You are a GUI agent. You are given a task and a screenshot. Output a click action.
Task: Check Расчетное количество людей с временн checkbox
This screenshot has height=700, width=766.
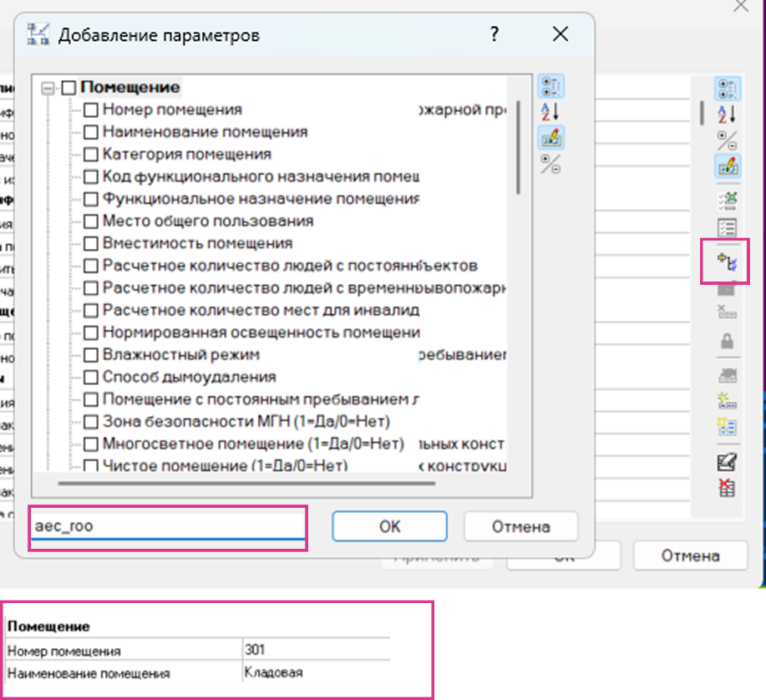[91, 288]
